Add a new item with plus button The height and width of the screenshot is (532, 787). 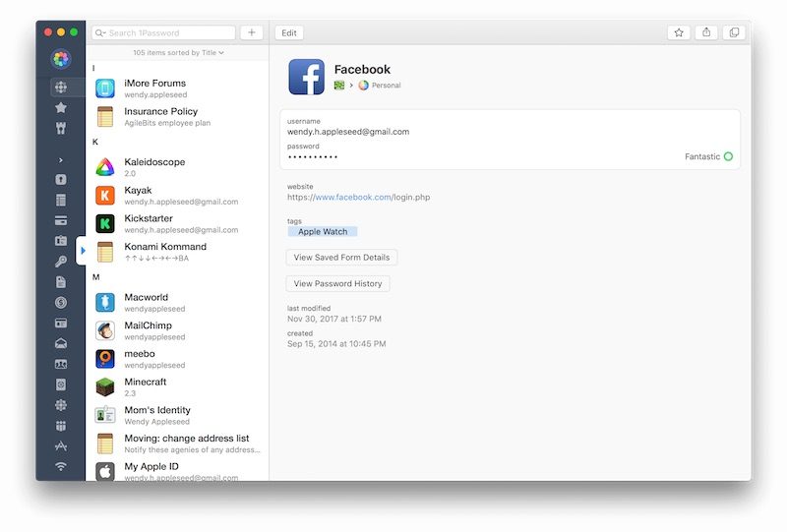pos(252,33)
